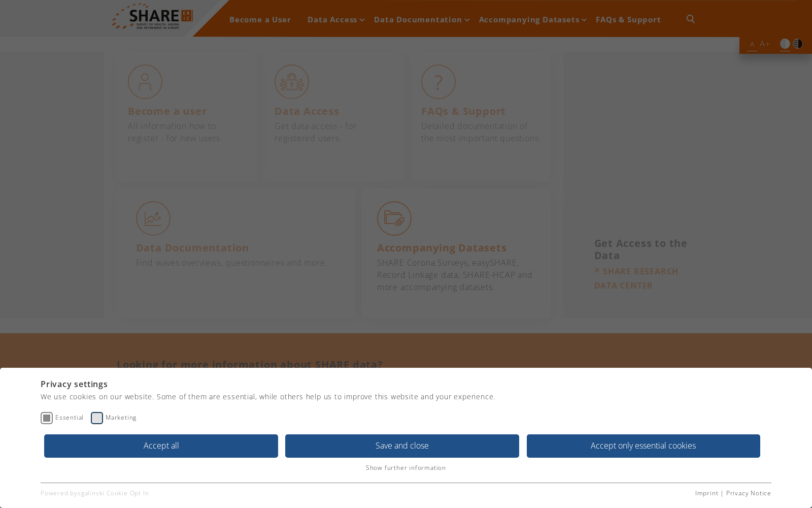The image size is (812, 508).
Task: Switch to the high contrast mode icon
Action: (798, 44)
